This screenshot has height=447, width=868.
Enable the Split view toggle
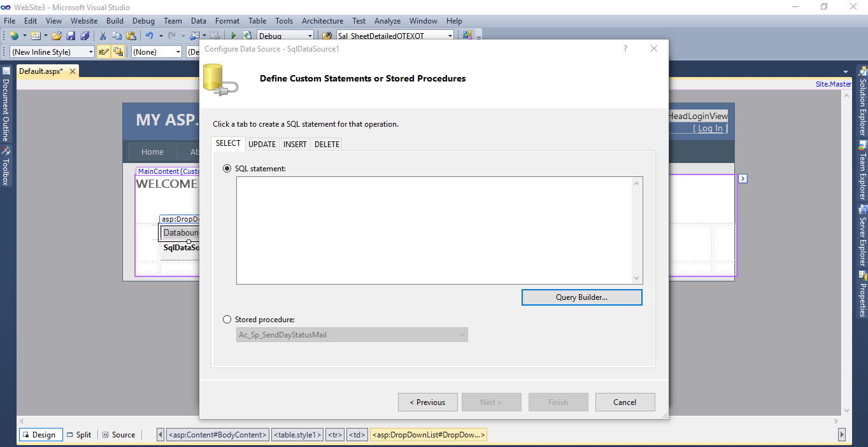click(79, 434)
